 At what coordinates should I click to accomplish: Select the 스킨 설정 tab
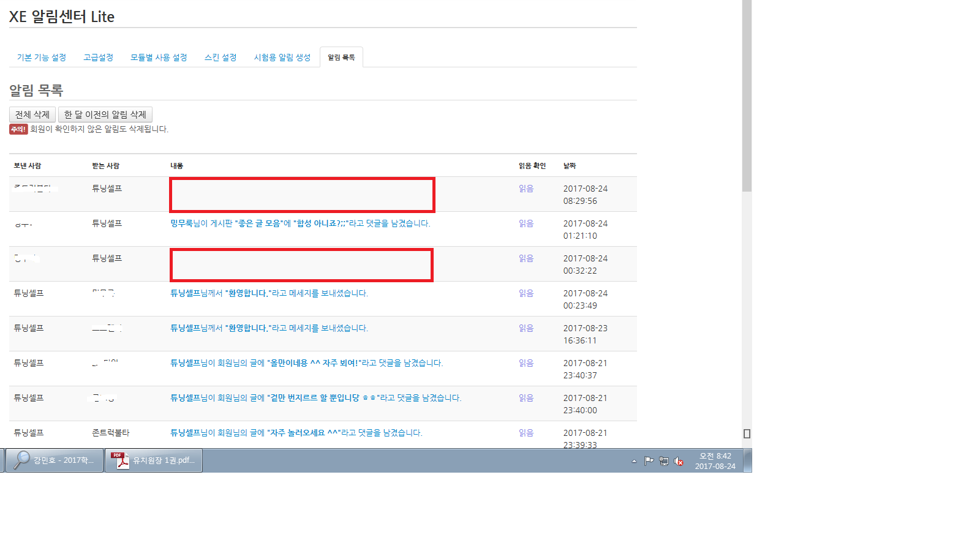point(221,58)
